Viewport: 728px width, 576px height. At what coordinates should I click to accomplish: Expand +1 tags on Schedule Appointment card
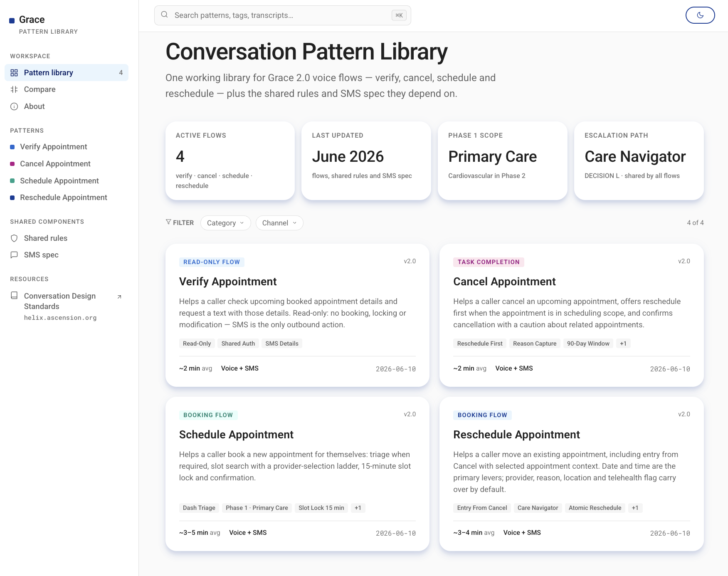click(358, 508)
